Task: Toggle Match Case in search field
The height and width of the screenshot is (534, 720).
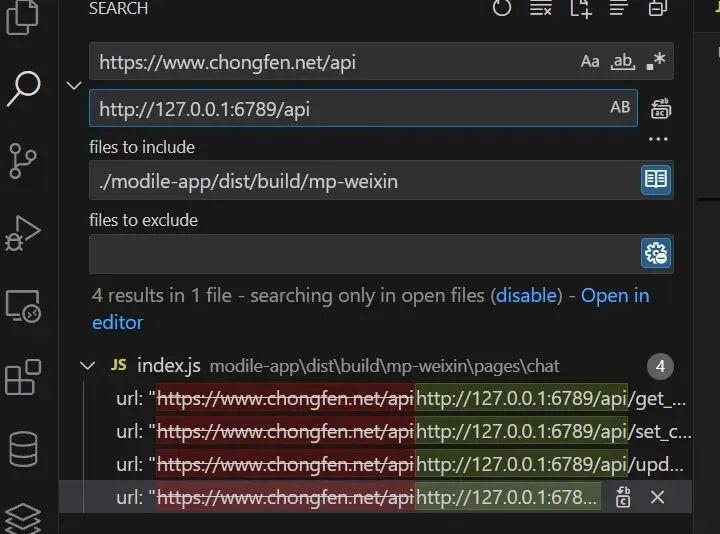Action: tap(590, 61)
